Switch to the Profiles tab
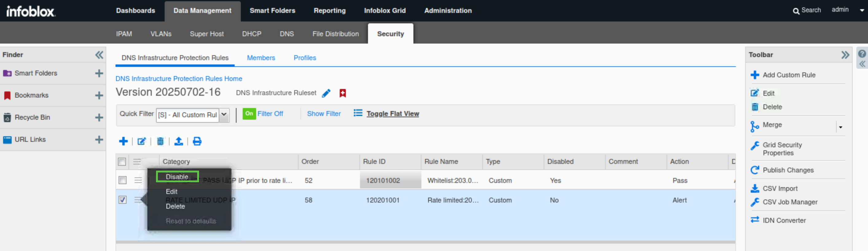 (305, 58)
